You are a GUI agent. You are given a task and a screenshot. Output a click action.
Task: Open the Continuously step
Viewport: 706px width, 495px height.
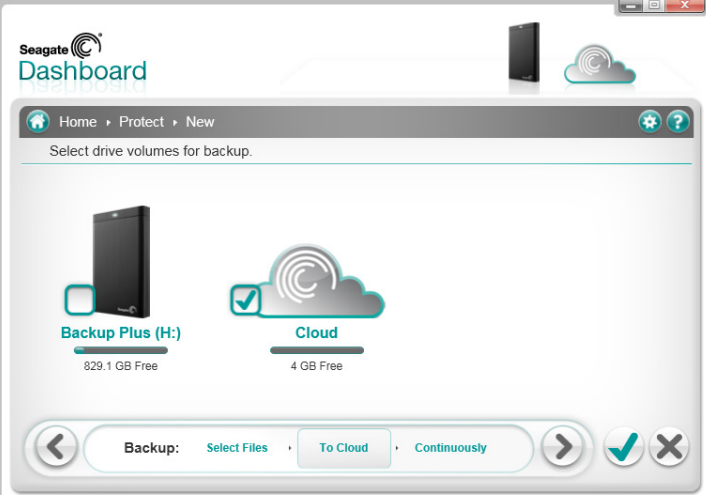tap(451, 448)
